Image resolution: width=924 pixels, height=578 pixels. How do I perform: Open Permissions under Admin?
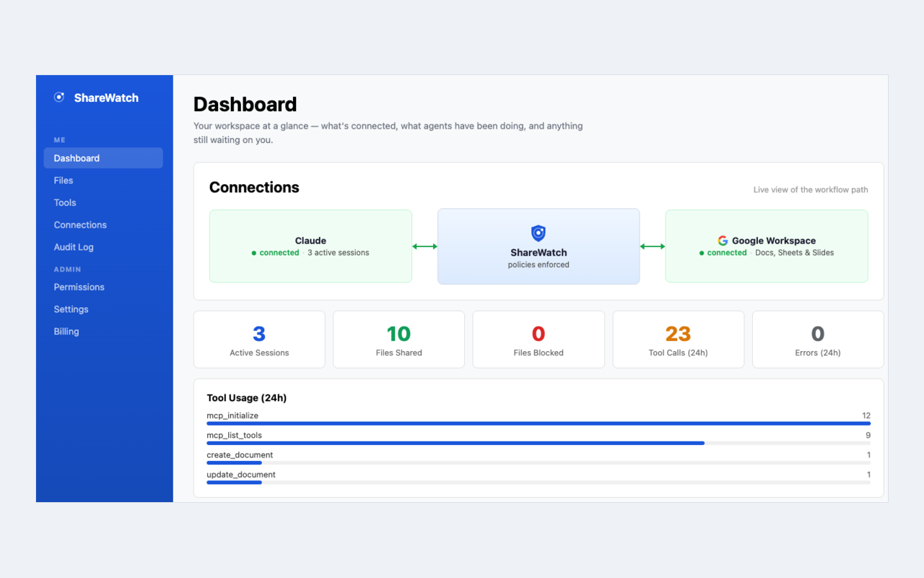[103, 287]
